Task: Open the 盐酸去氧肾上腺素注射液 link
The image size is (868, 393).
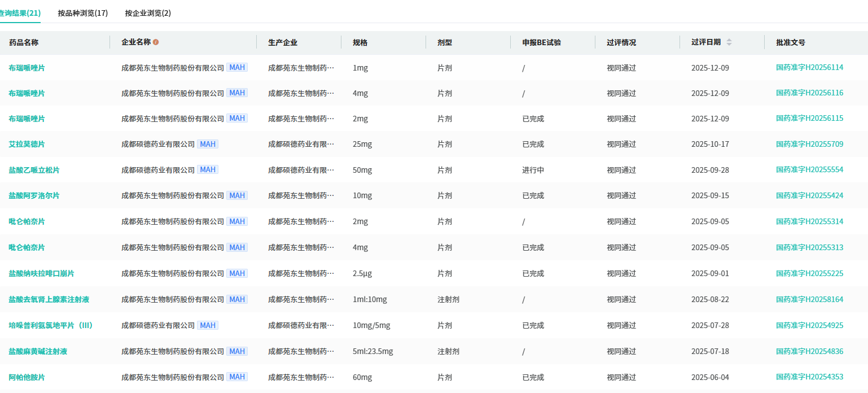Action: pyautogui.click(x=49, y=300)
